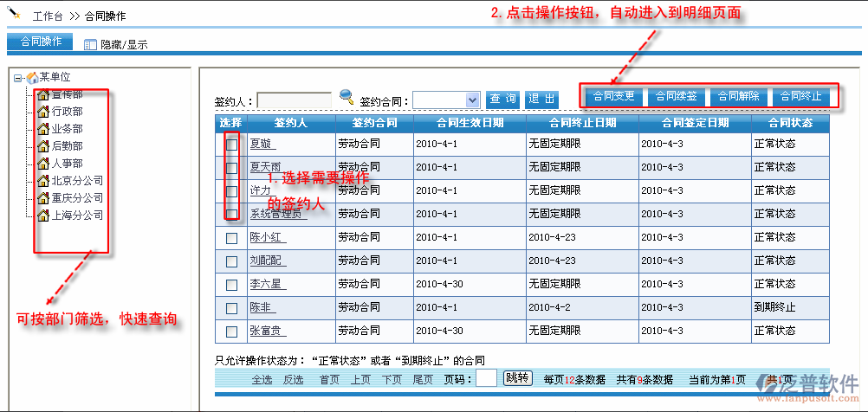
Task: Open the 刘配配 signer link
Action: (267, 261)
